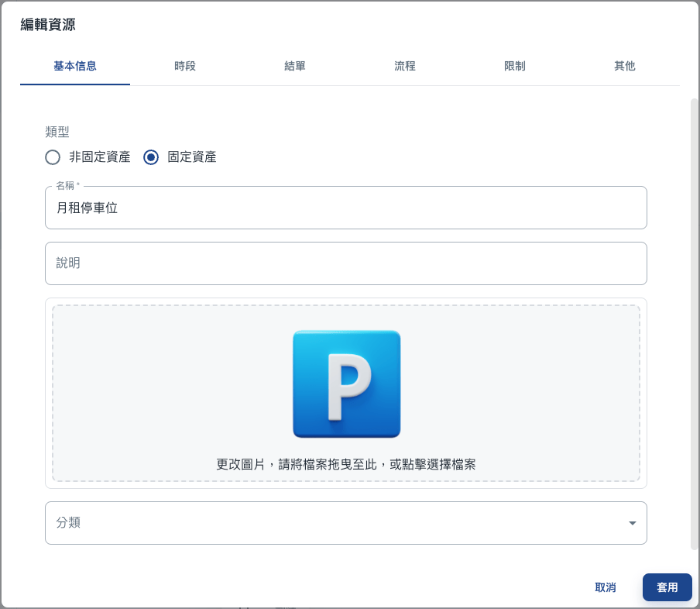Focus the 說明 description input field

point(345,263)
